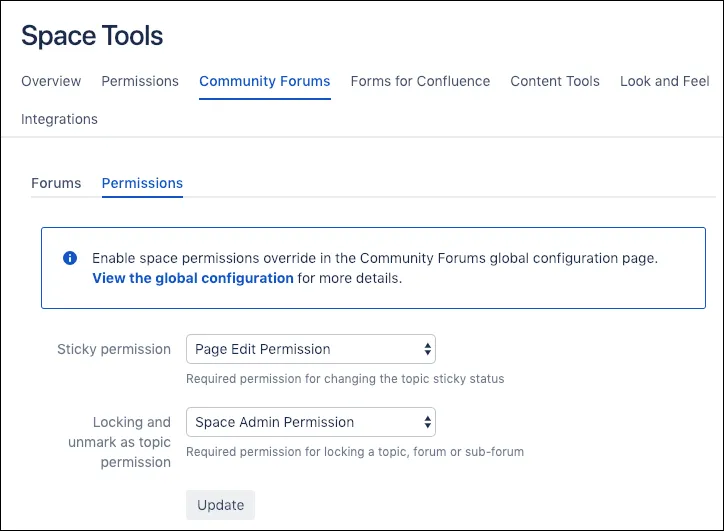The width and height of the screenshot is (724, 531).
Task: Click 'Required permission for locking a topic, forum or sub-forum'
Action: click(x=355, y=452)
